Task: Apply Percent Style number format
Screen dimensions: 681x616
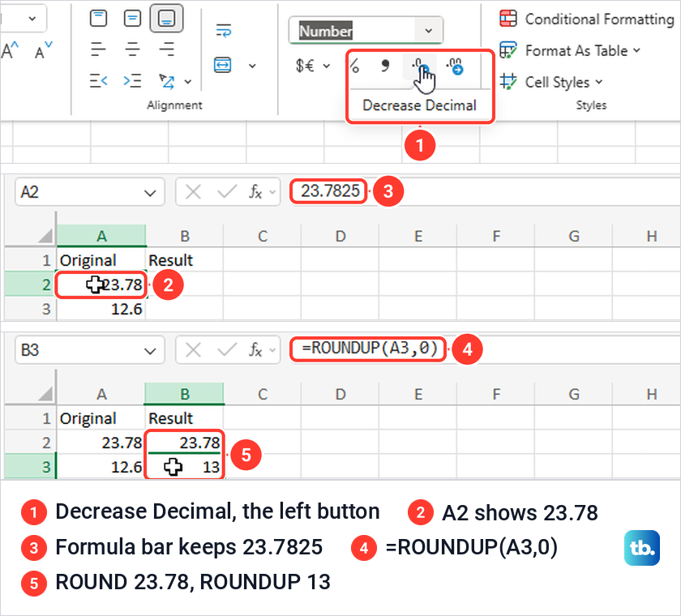Action: pyautogui.click(x=354, y=66)
